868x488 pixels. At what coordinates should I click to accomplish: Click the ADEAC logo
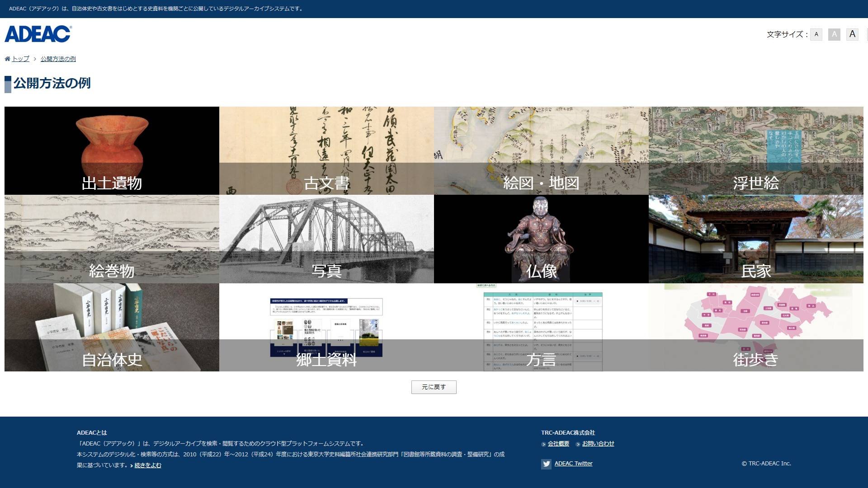pos(38,34)
